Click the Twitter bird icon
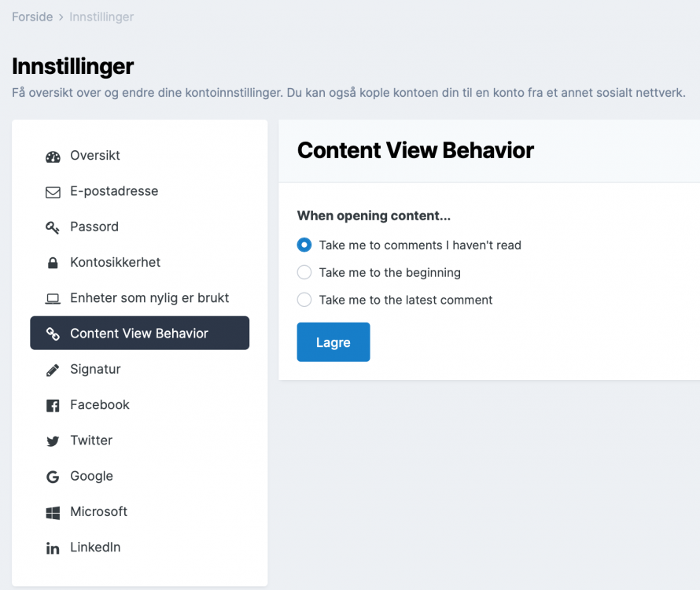 point(53,441)
